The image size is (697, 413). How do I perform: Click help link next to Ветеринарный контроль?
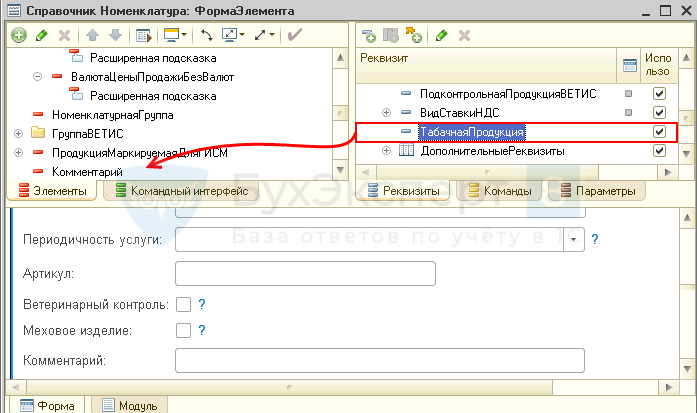pos(202,304)
